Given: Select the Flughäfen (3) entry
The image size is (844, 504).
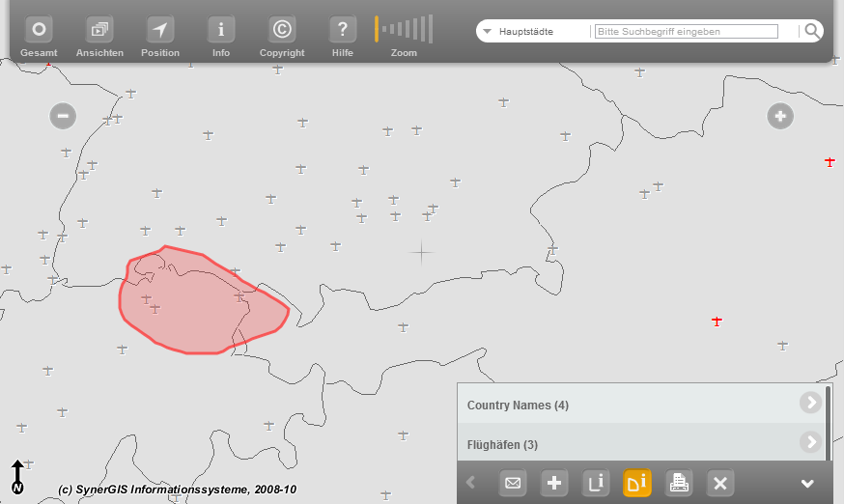Looking at the screenshot, I should (502, 445).
